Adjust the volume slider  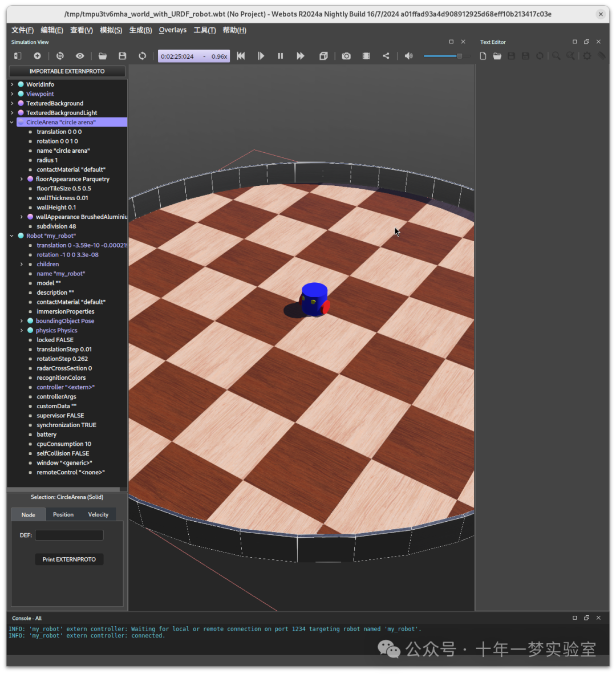point(446,56)
